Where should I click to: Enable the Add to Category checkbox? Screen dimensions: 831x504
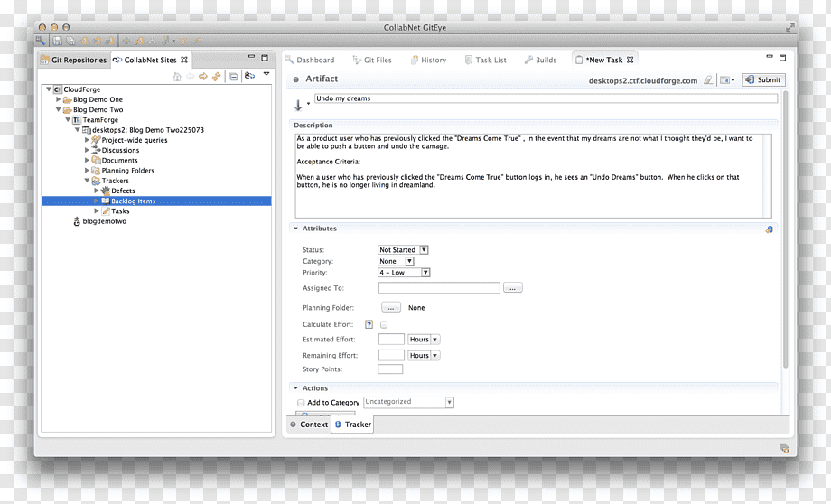point(301,403)
